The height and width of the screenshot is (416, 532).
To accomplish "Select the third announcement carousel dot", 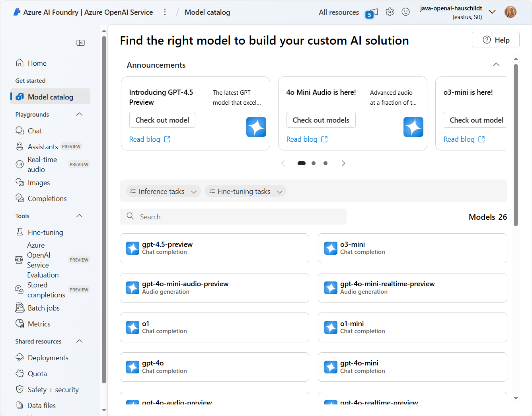I will point(325,163).
